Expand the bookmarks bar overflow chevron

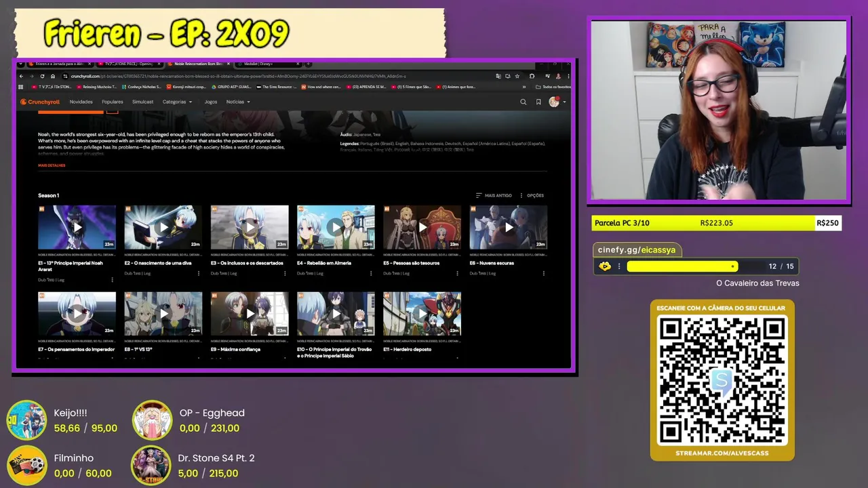524,87
